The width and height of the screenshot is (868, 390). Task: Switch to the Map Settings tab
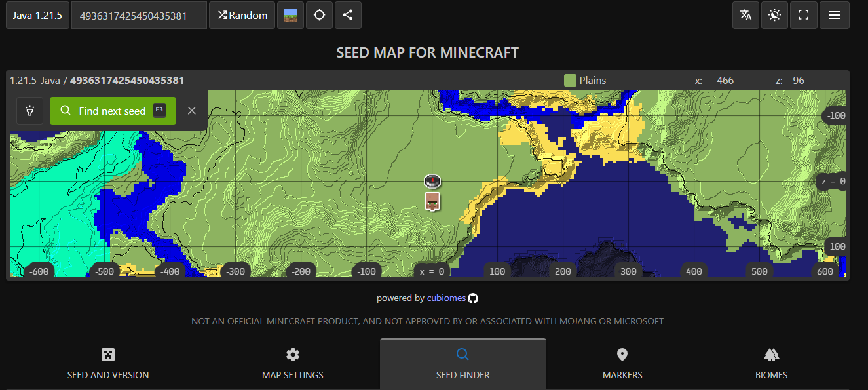(x=293, y=364)
